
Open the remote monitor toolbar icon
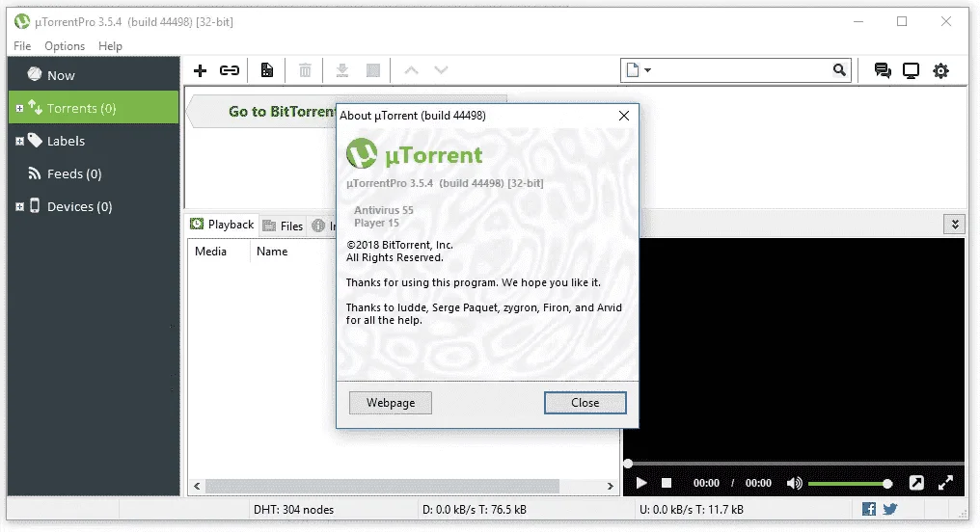coord(912,70)
